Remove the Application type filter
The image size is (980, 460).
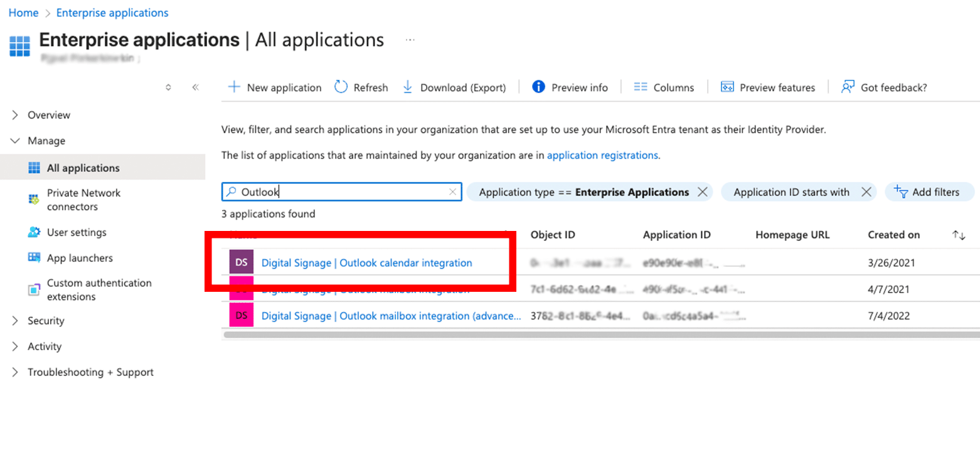pyautogui.click(x=703, y=192)
